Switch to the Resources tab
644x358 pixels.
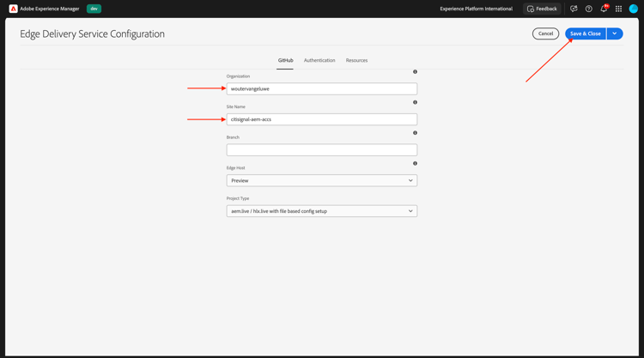(x=356, y=60)
